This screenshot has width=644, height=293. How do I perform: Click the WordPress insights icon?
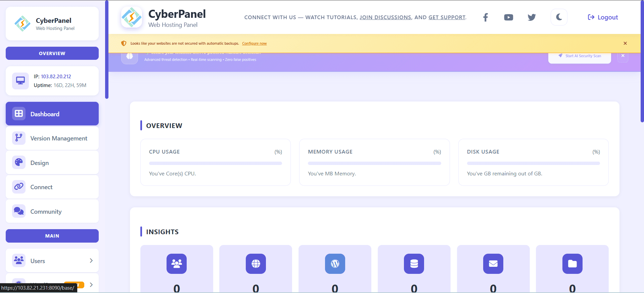tap(335, 264)
